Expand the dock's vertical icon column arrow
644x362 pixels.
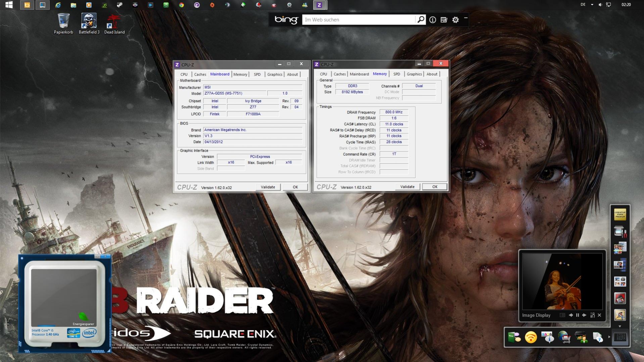click(x=620, y=326)
